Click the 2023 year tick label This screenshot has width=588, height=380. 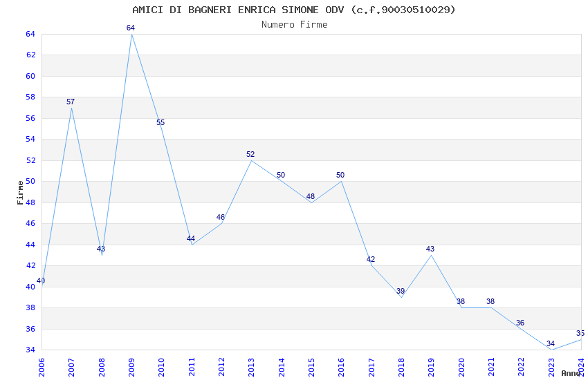551,366
